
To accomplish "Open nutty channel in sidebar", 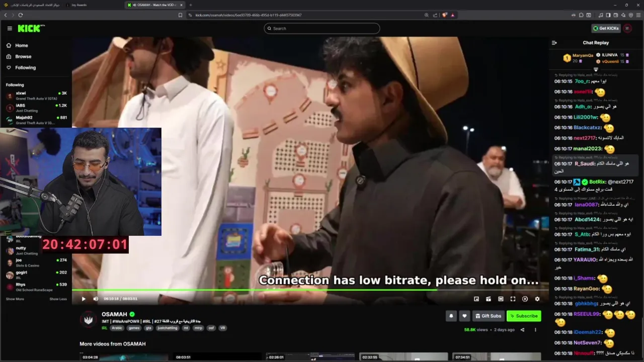I will (36, 250).
